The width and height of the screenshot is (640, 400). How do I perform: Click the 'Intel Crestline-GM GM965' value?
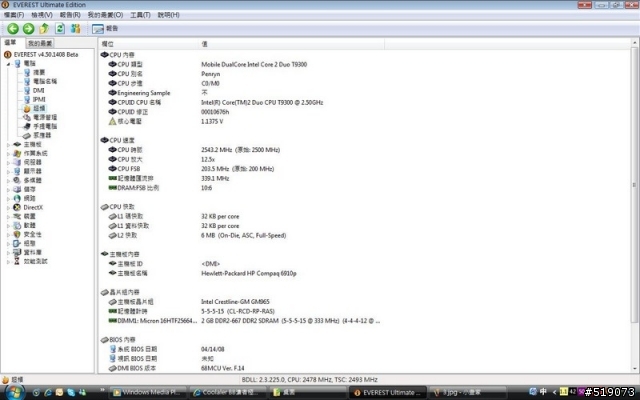click(235, 302)
